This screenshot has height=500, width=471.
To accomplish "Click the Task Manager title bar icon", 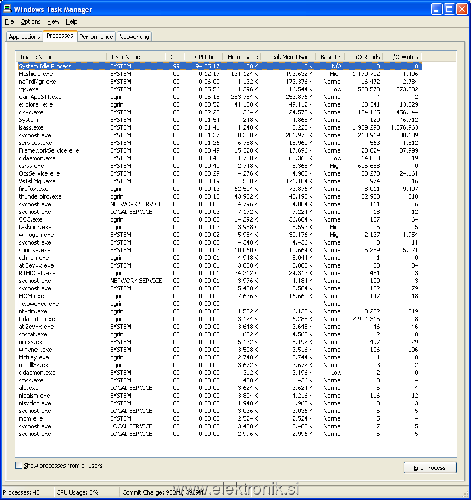I will (x=7, y=9).
